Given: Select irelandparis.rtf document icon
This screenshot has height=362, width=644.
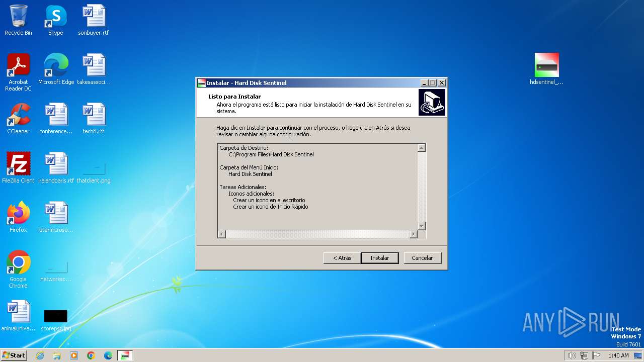Looking at the screenshot, I should 56,168.
